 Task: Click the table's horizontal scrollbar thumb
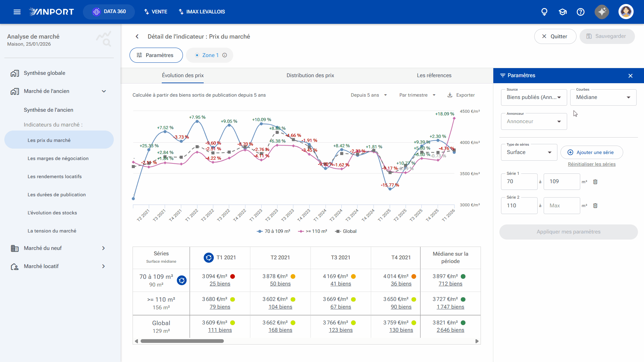182,341
